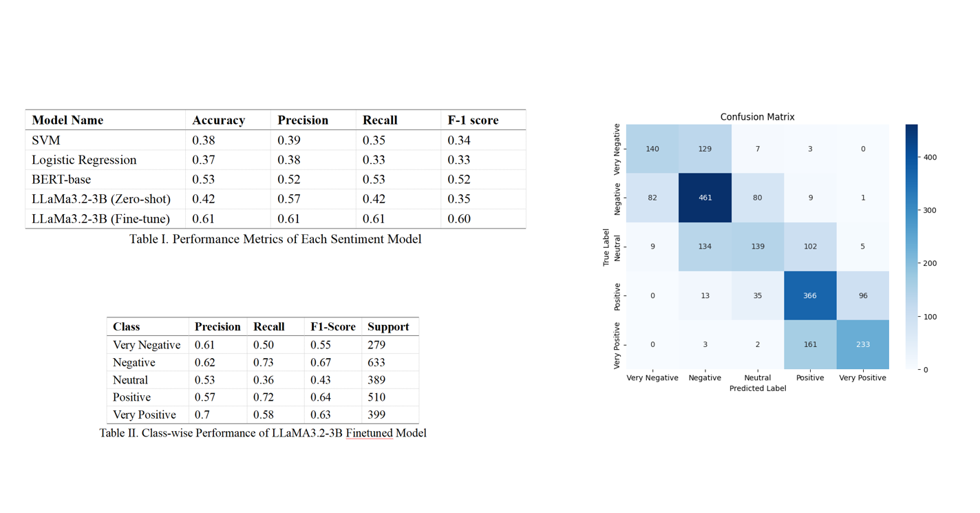This screenshot has width=980, height=513.
Task: Select the SVM row label
Action: point(46,140)
